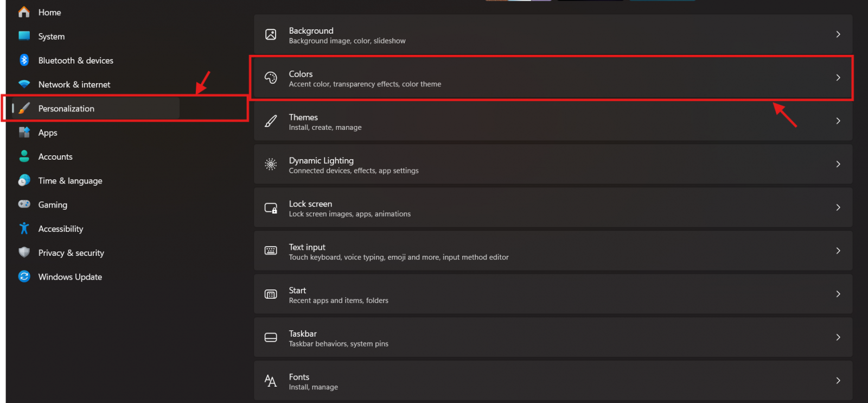Screen dimensions: 868x403
Task: Click the Privacy & security shield icon
Action: [x=24, y=253]
